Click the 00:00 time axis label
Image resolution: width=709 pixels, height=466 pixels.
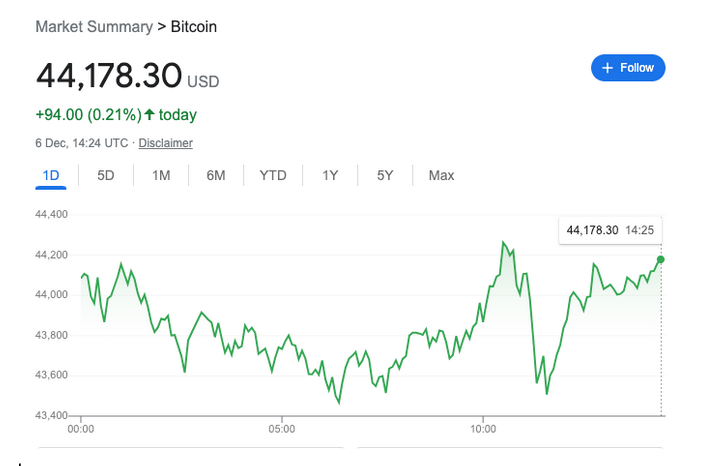(x=81, y=429)
